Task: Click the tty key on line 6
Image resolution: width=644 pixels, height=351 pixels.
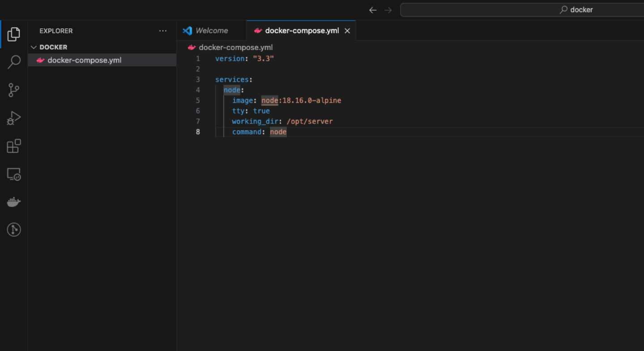Action: (x=238, y=111)
